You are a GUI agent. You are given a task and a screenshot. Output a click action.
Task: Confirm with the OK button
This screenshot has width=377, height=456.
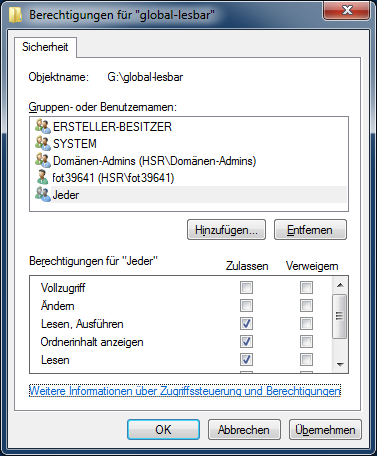[163, 430]
